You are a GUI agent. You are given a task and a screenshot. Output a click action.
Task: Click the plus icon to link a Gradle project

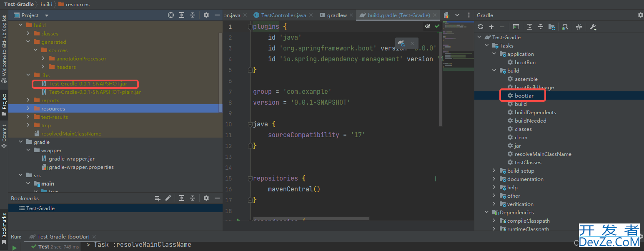coord(491,27)
